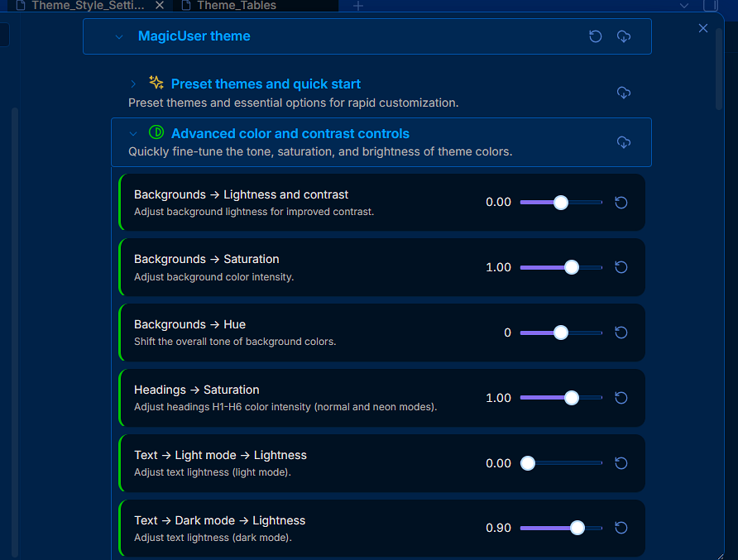Close the Theme_Style_Settings tab
This screenshot has width=738, height=560.
click(160, 5)
